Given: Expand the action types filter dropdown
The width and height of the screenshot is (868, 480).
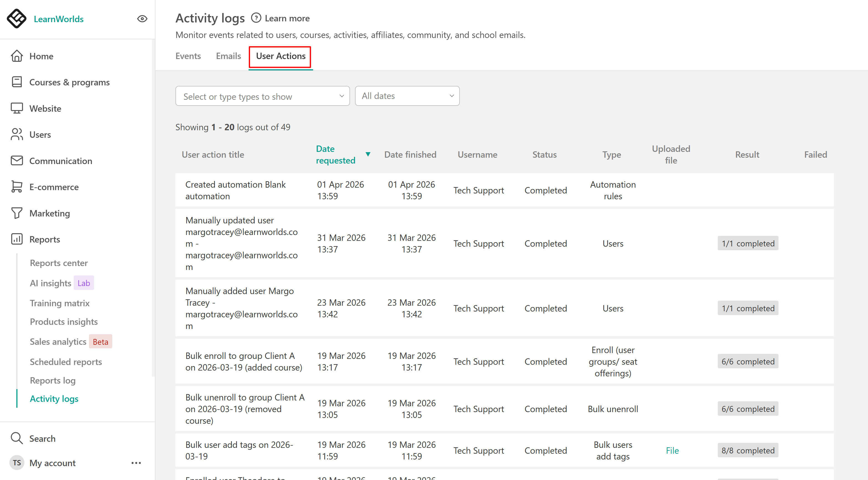Looking at the screenshot, I should (262, 96).
